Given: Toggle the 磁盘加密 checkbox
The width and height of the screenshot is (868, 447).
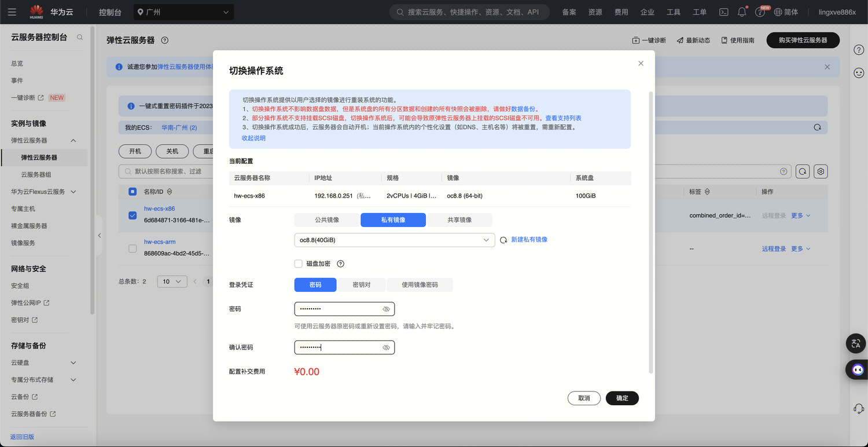Looking at the screenshot, I should click(x=299, y=264).
